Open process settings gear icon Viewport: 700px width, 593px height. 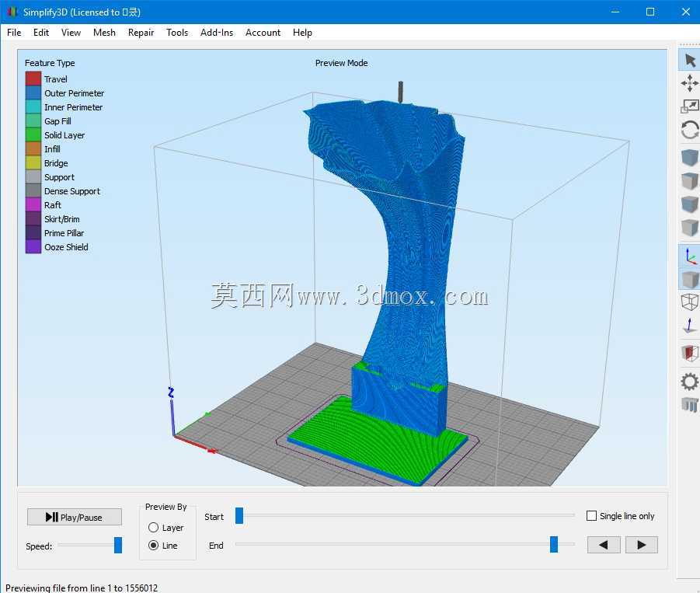[x=690, y=382]
